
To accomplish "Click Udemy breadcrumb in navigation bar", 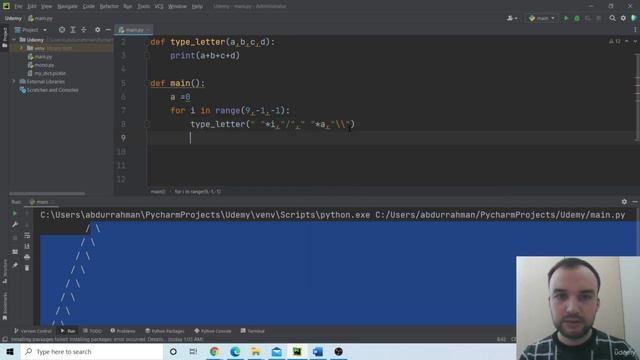I will point(13,18).
